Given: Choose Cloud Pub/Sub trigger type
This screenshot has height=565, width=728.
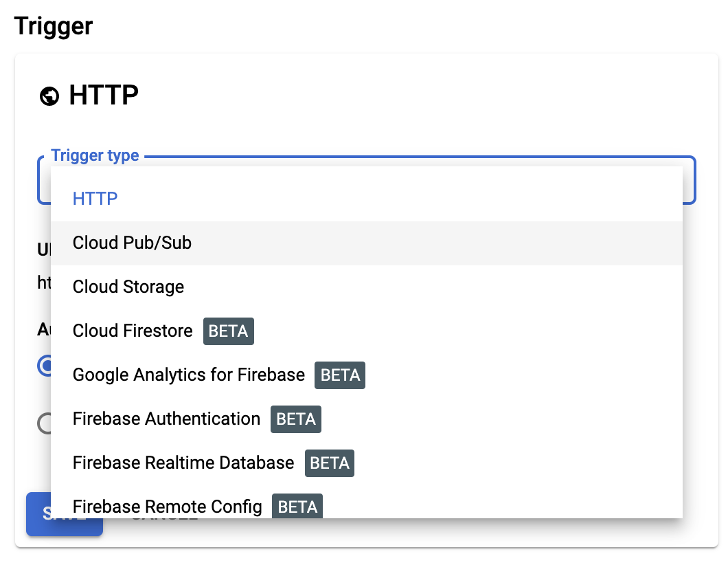Looking at the screenshot, I should [132, 243].
